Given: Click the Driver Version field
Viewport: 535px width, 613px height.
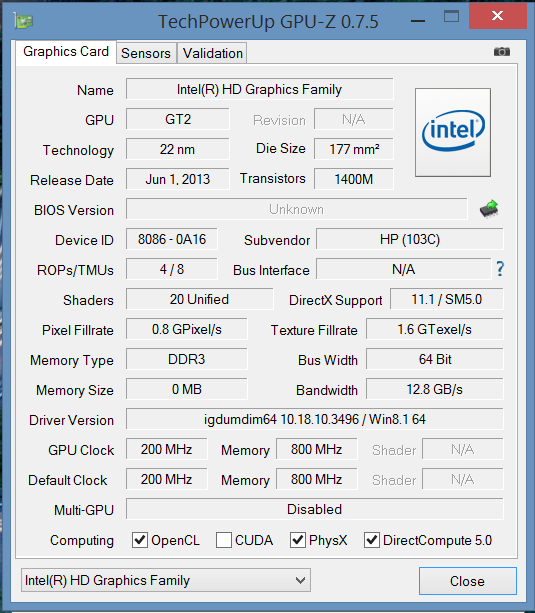Looking at the screenshot, I should [x=314, y=419].
